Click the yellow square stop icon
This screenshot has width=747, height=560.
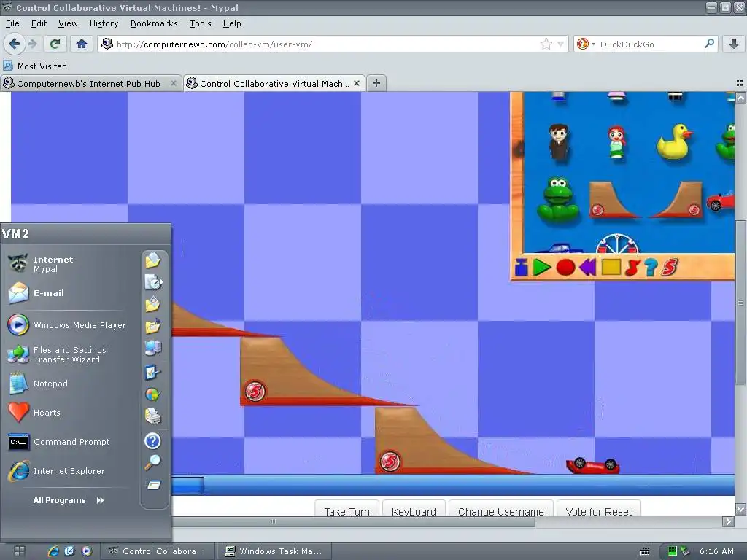(611, 267)
